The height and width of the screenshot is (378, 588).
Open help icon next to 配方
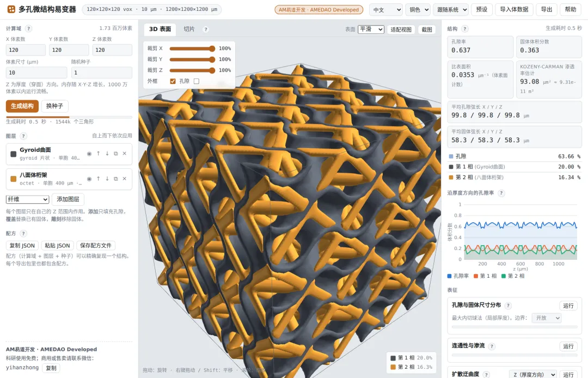tap(23, 233)
